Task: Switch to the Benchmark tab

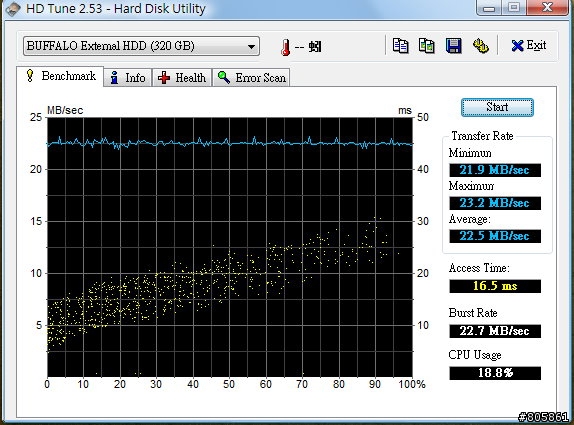Action: (60, 76)
